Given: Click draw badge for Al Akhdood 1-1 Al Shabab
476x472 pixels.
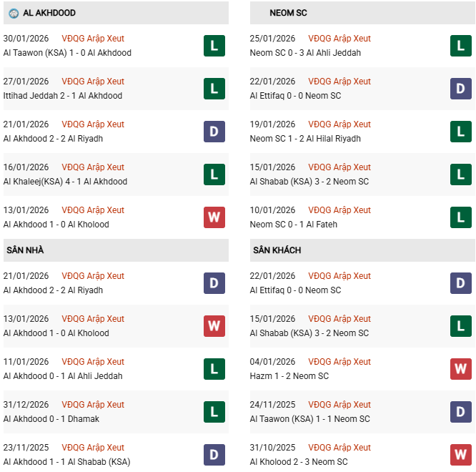Looking at the screenshot, I should [x=214, y=455].
